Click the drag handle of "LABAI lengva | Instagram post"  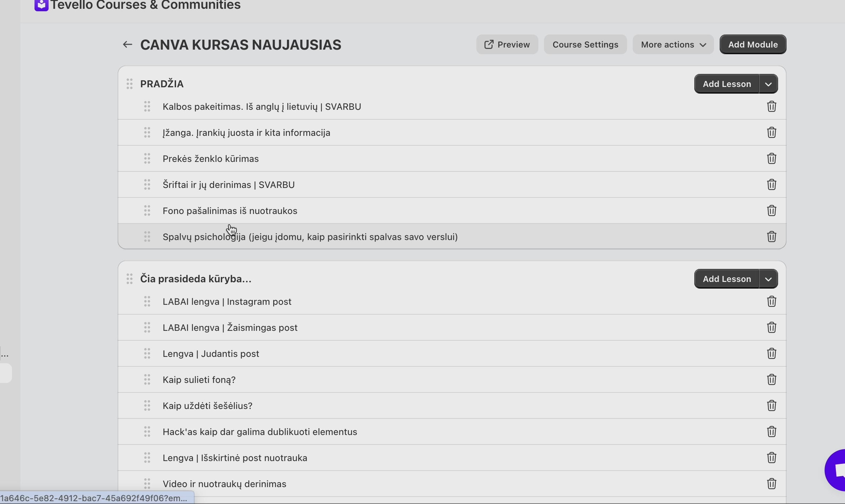click(147, 301)
